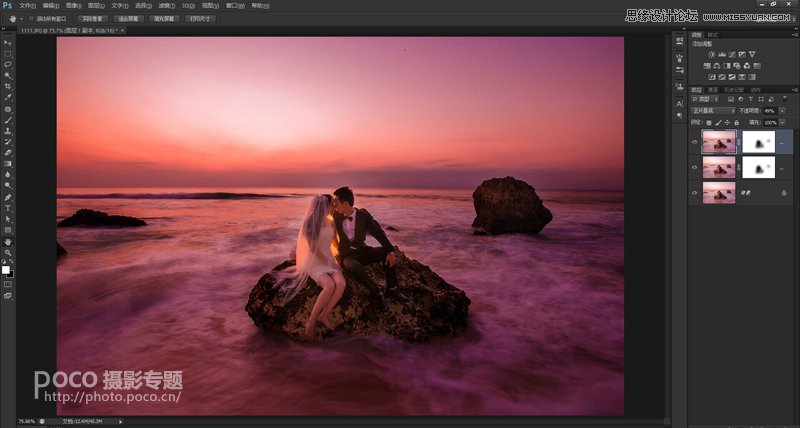This screenshot has height=428, width=800.
Task: Toggle type layer filter
Action: point(751,99)
